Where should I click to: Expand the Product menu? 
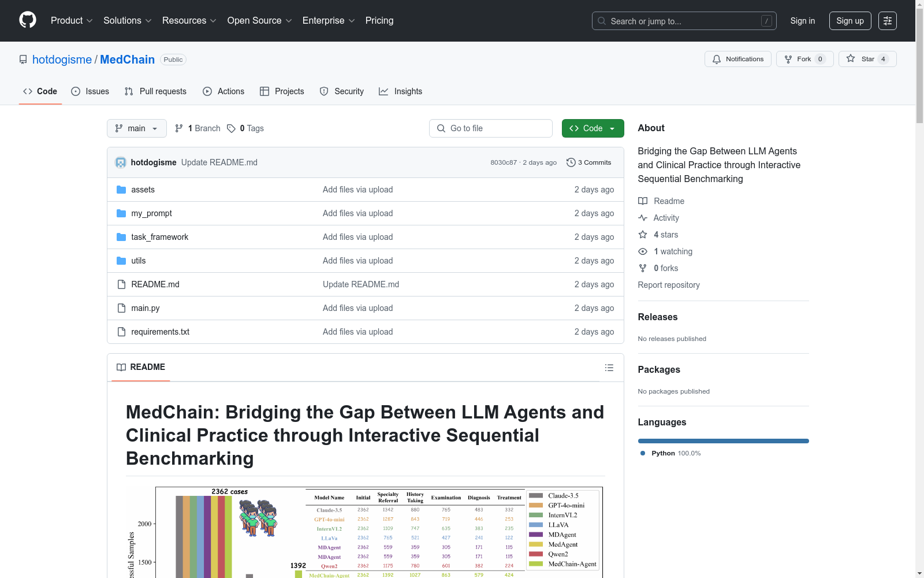point(72,21)
